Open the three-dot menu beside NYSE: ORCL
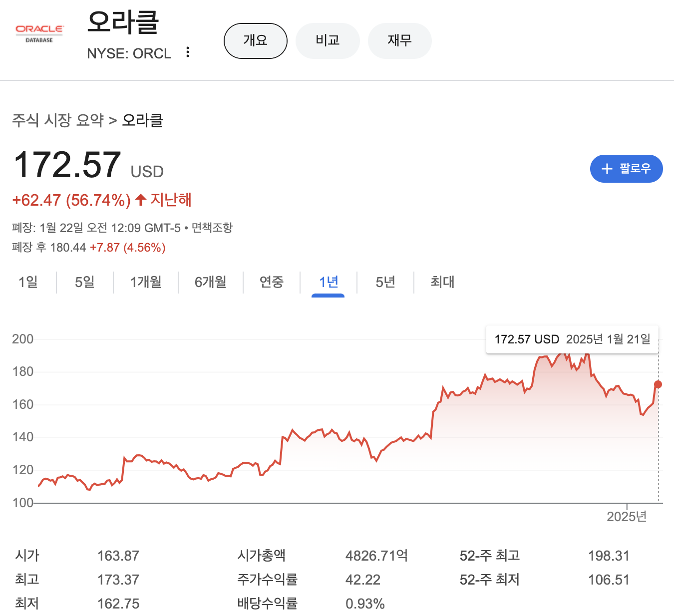This screenshot has width=674, height=616. tap(188, 52)
